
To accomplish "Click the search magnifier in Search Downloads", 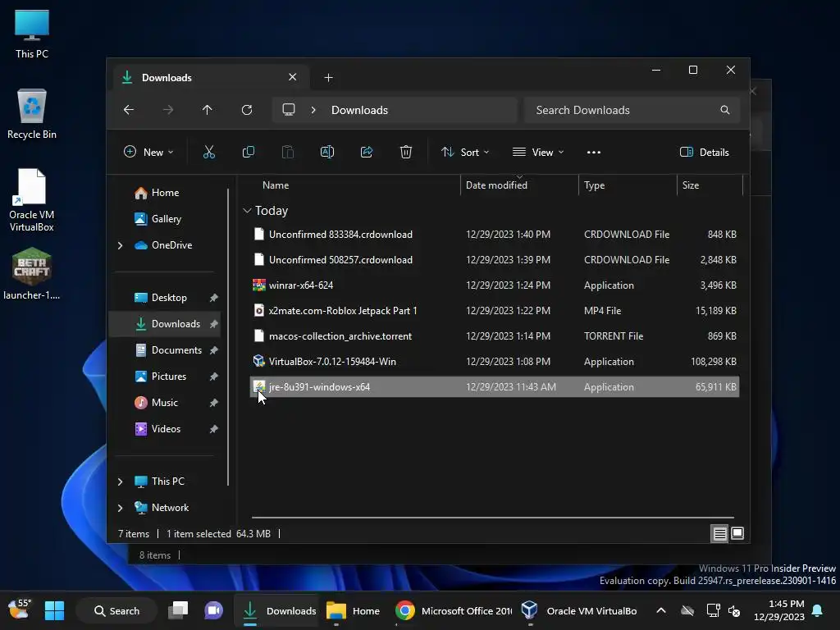I will click(725, 110).
